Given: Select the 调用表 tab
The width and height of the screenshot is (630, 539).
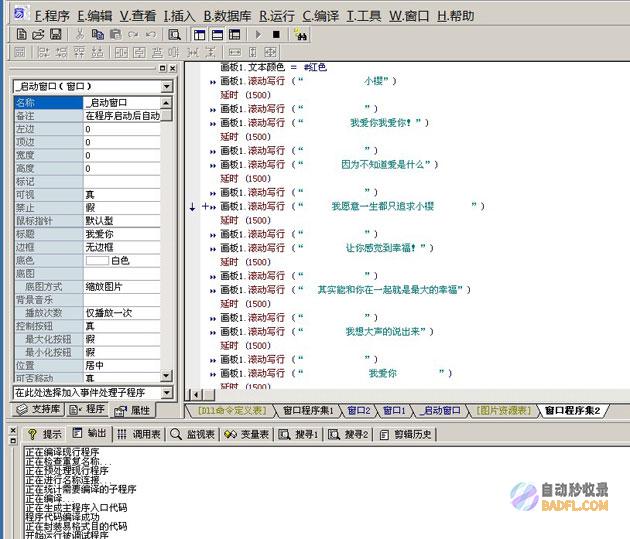Looking at the screenshot, I should tap(139, 434).
